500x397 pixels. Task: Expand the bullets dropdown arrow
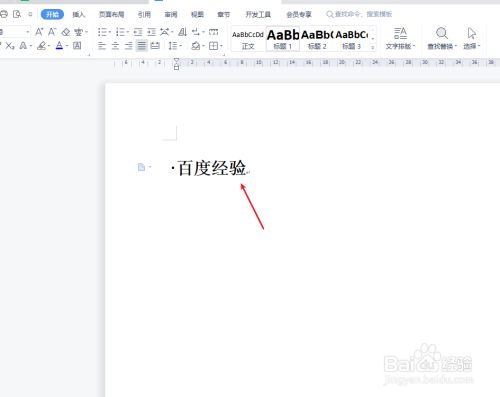coord(110,32)
